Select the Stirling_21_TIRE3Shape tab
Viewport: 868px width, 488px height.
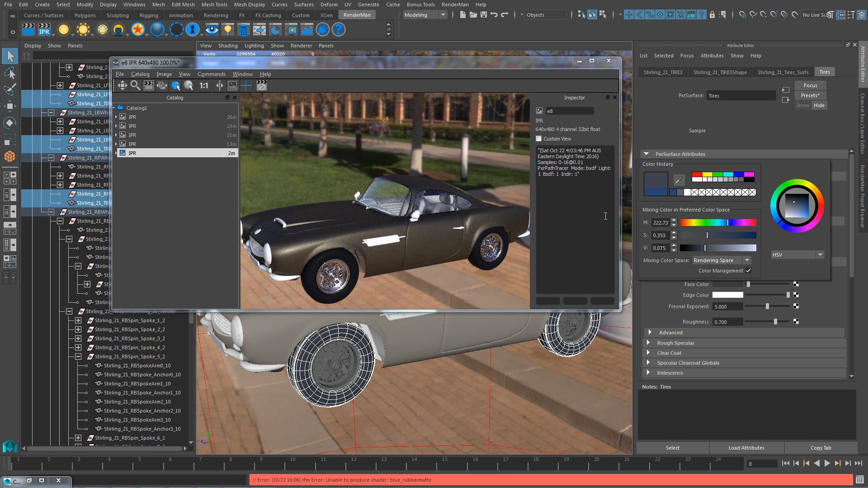[x=720, y=72]
